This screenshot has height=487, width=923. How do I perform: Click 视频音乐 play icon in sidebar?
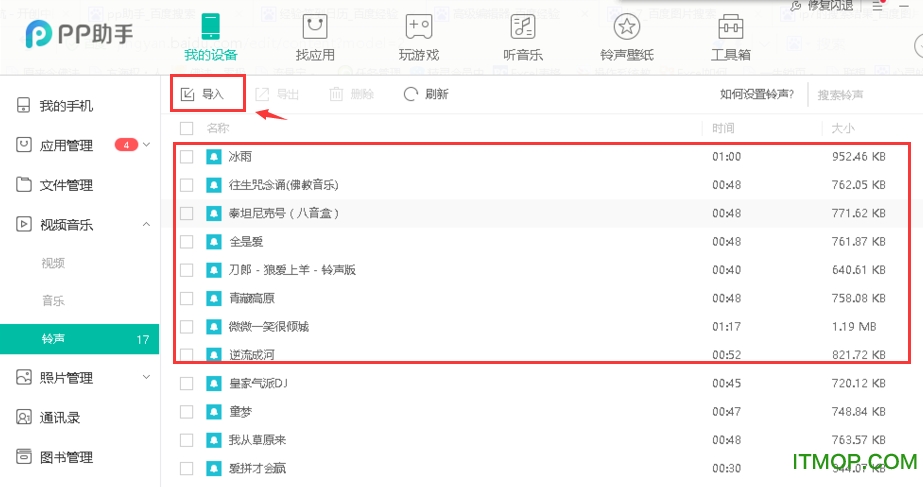(x=24, y=224)
